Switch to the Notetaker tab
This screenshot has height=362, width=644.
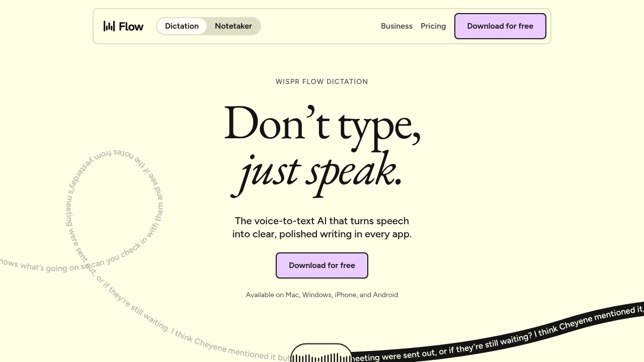[233, 26]
